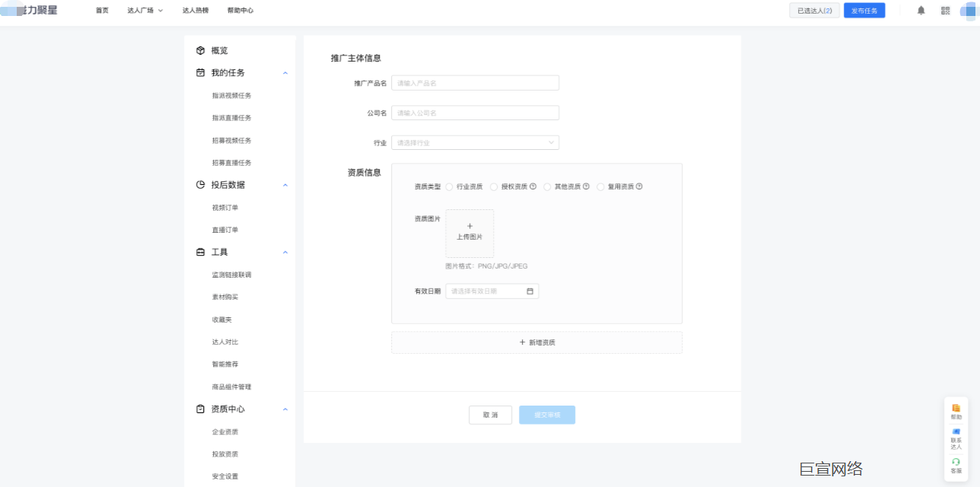Click the 工具 tools section icon

point(199,251)
